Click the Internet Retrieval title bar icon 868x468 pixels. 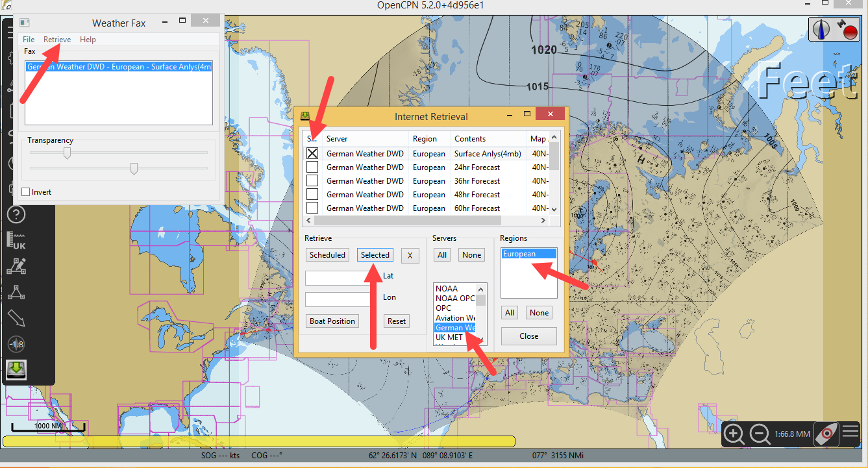coord(304,116)
